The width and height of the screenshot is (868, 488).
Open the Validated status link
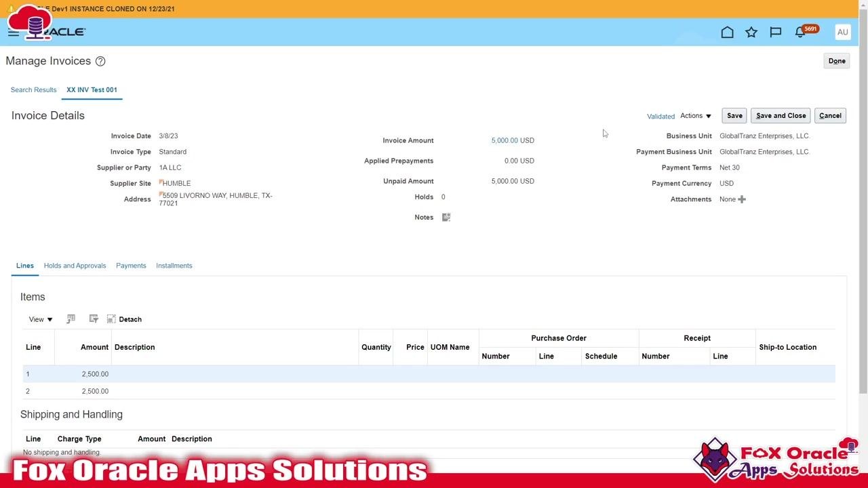660,117
